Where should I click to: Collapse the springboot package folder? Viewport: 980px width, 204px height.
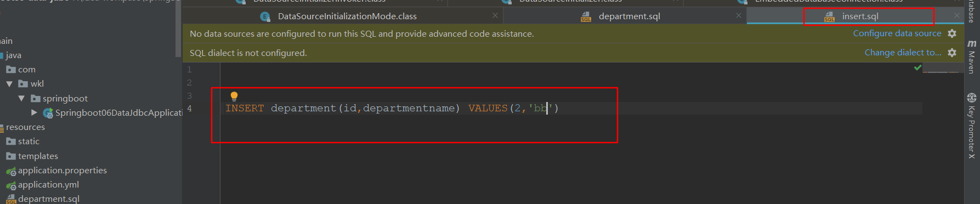pos(21,99)
